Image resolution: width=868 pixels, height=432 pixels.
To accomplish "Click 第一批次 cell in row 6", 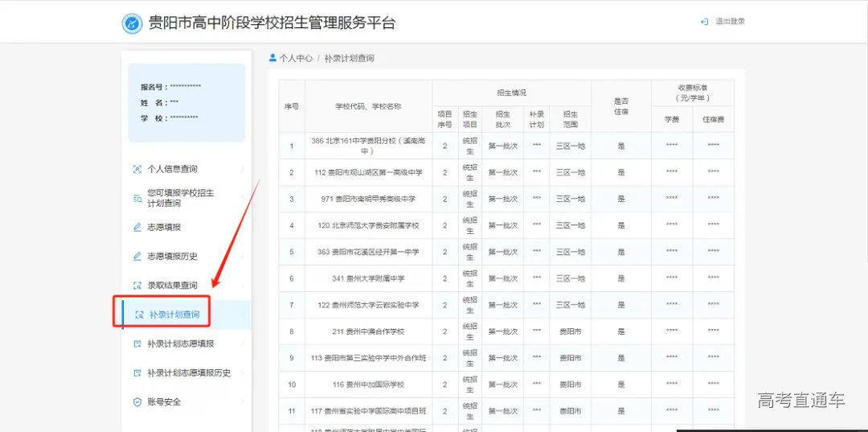I will pyautogui.click(x=502, y=278).
